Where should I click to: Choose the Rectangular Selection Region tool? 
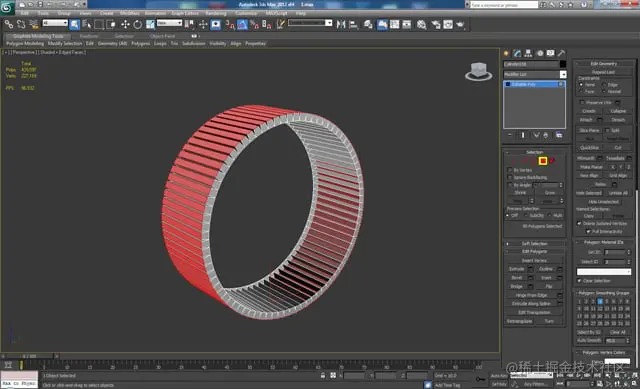tap(99, 24)
